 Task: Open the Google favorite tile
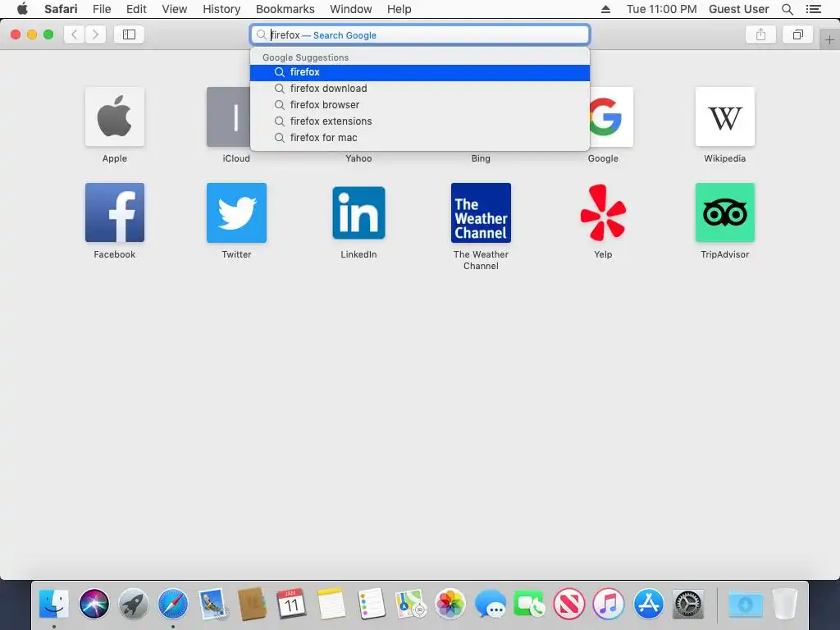point(611,116)
